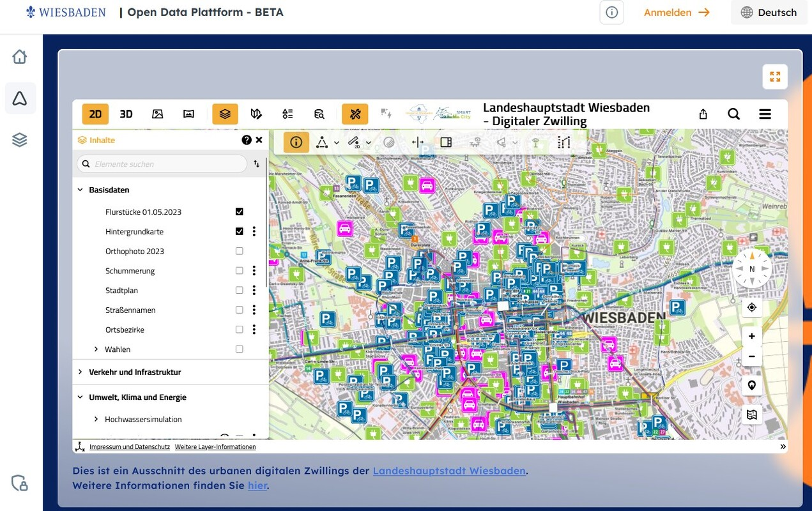Click the 'hier' link for more information
This screenshot has height=511, width=812.
pos(257,485)
